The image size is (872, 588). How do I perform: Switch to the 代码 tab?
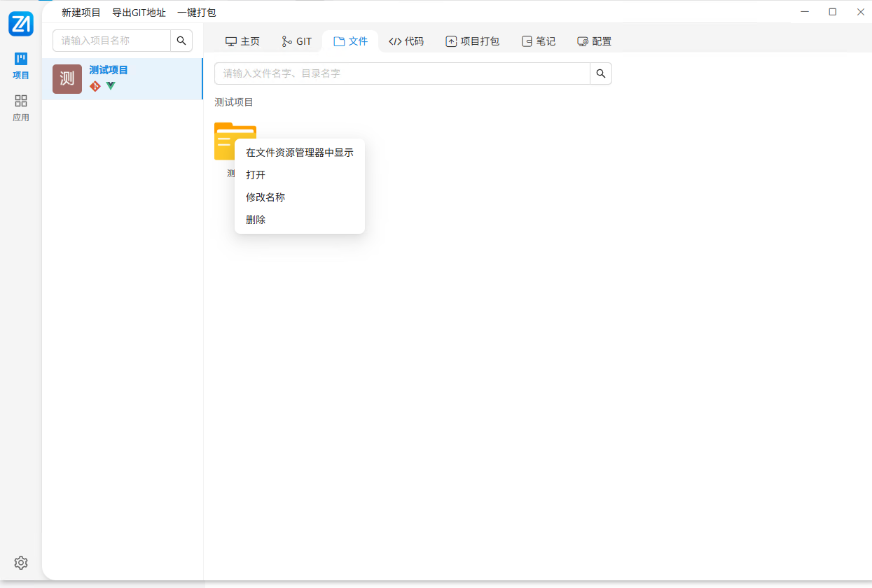(406, 41)
